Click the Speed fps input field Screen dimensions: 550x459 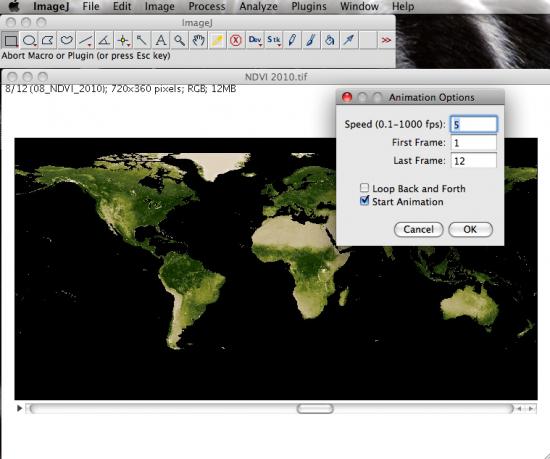[x=474, y=124]
